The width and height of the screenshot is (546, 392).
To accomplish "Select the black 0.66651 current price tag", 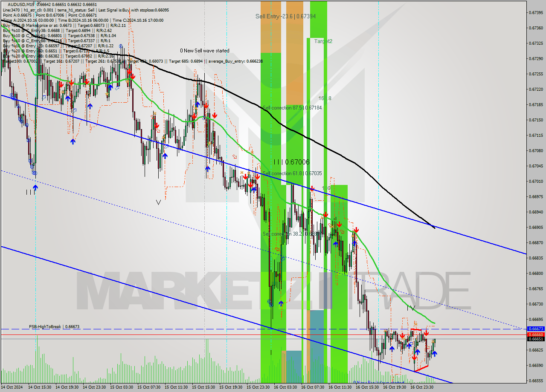I will (536, 339).
